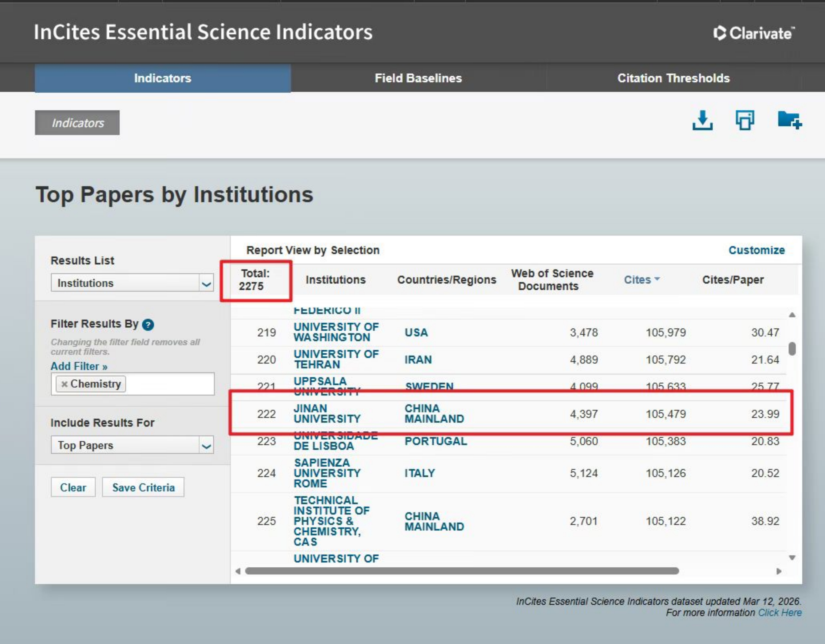Screen dimensions: 825x644
Task: Remove the Chemistry filter tag
Action: pos(64,384)
